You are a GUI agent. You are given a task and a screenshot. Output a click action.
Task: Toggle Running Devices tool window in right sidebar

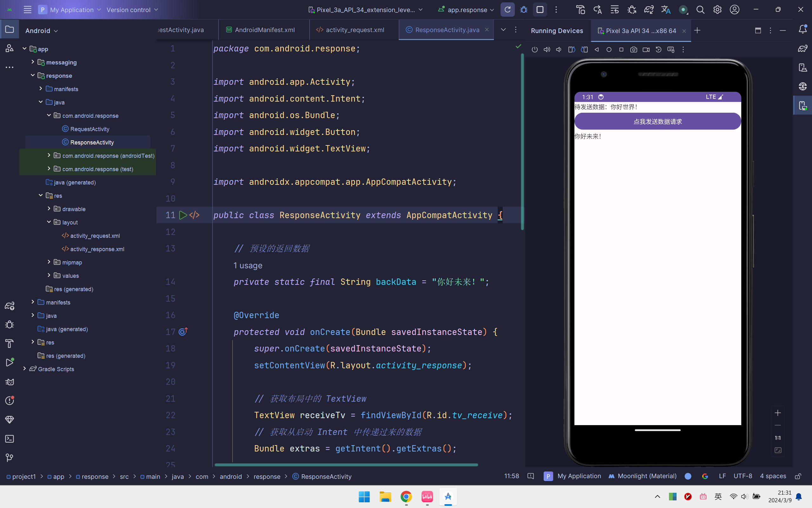point(802,105)
